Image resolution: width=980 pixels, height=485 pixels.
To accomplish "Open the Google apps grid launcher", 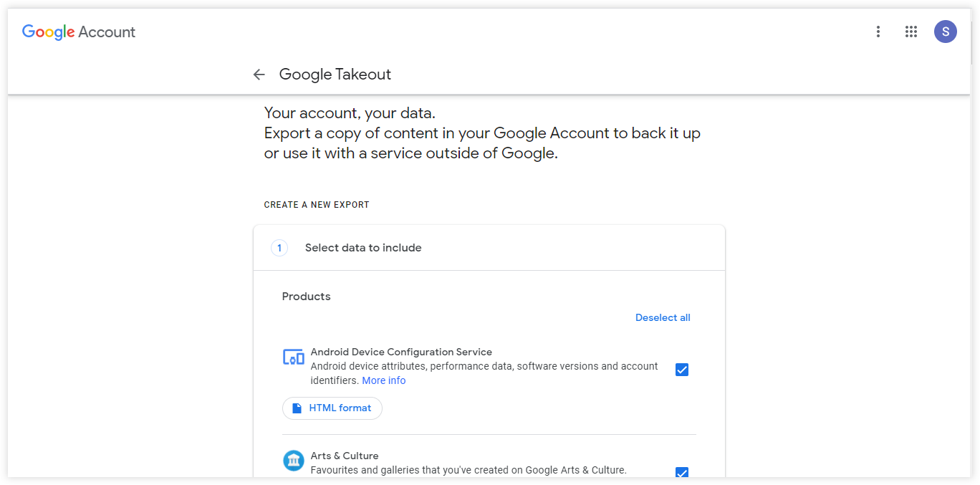I will click(x=911, y=32).
